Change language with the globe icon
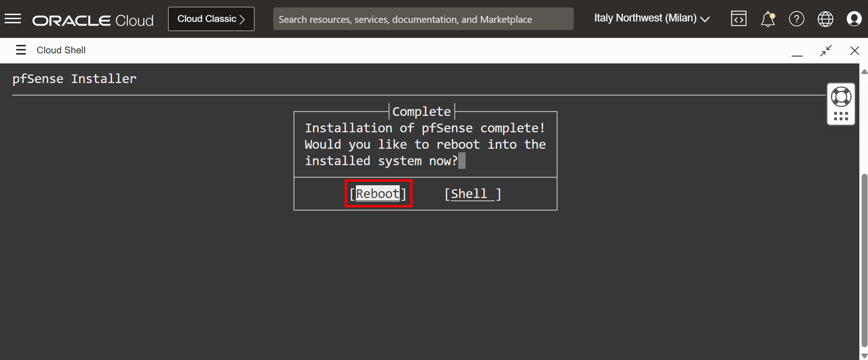This screenshot has width=868, height=360. (825, 19)
